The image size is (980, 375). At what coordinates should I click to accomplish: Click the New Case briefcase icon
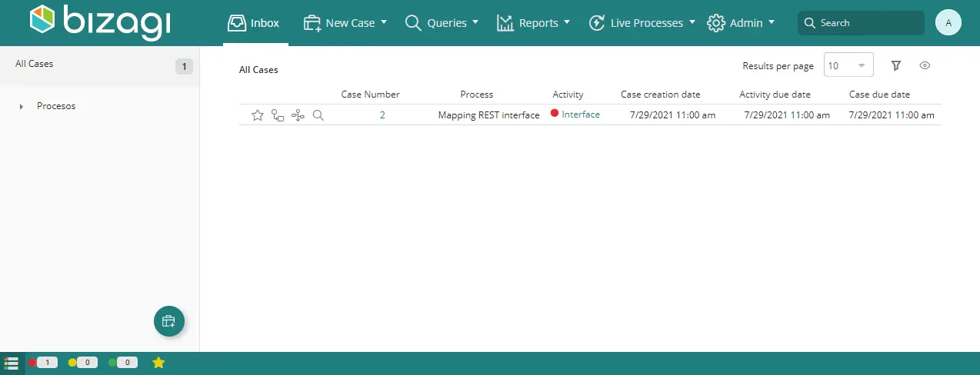(312, 23)
